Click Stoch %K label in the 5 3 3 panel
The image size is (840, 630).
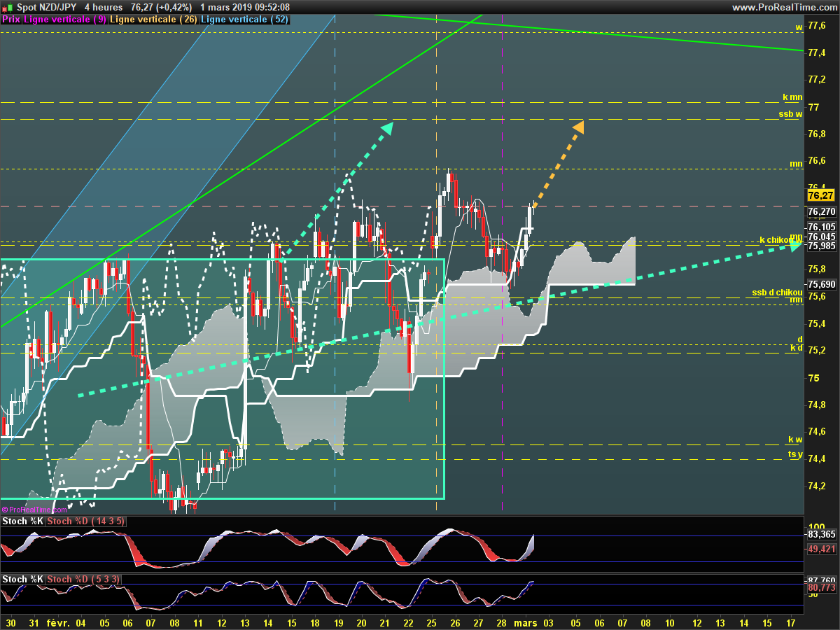click(22, 579)
